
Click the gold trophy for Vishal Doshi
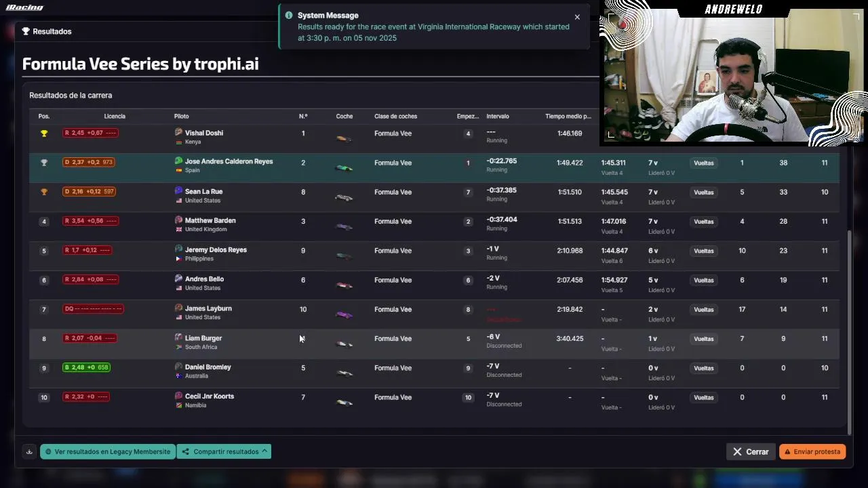coord(44,134)
